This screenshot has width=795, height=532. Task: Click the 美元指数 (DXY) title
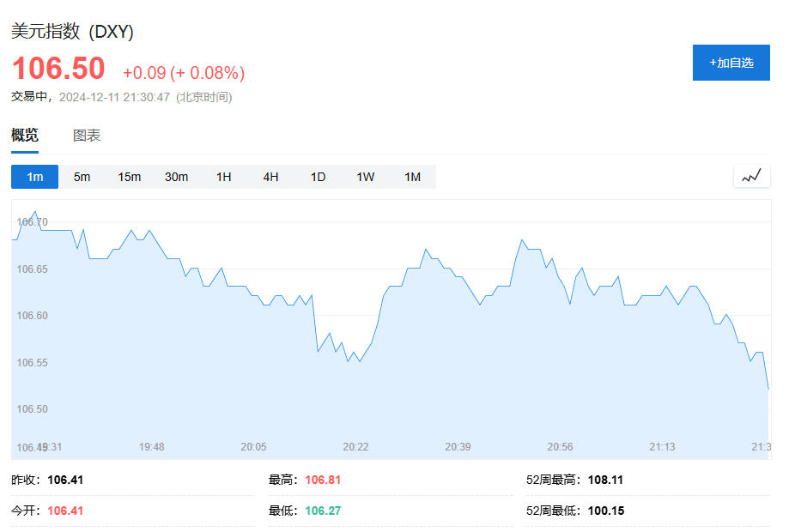click(x=72, y=32)
